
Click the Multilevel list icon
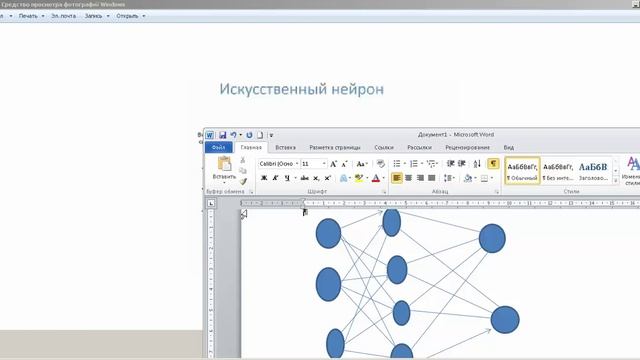[x=431, y=164]
